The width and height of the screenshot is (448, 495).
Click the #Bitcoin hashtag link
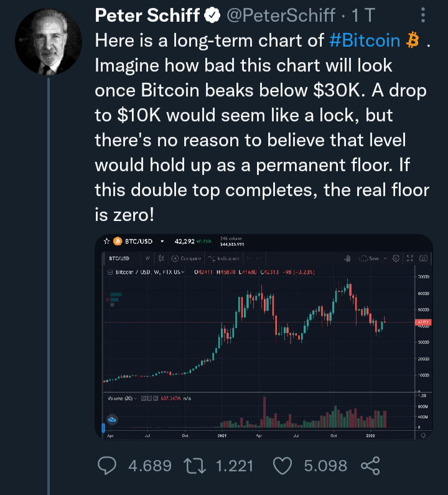point(365,40)
